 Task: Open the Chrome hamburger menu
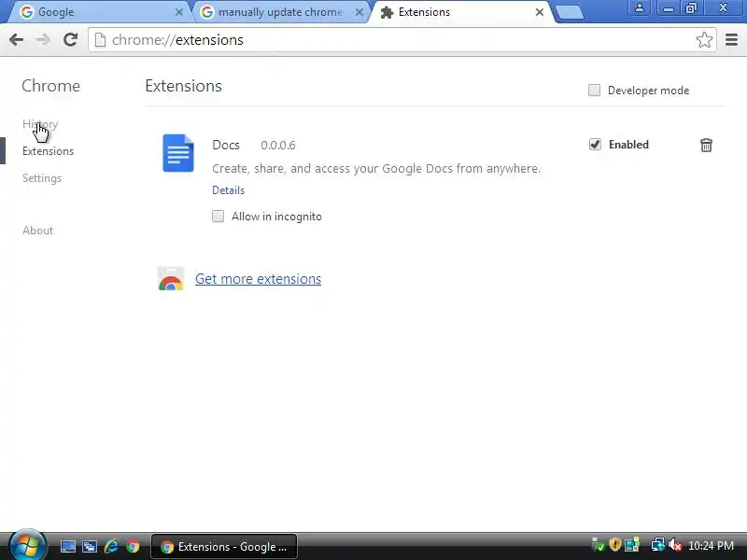point(731,40)
